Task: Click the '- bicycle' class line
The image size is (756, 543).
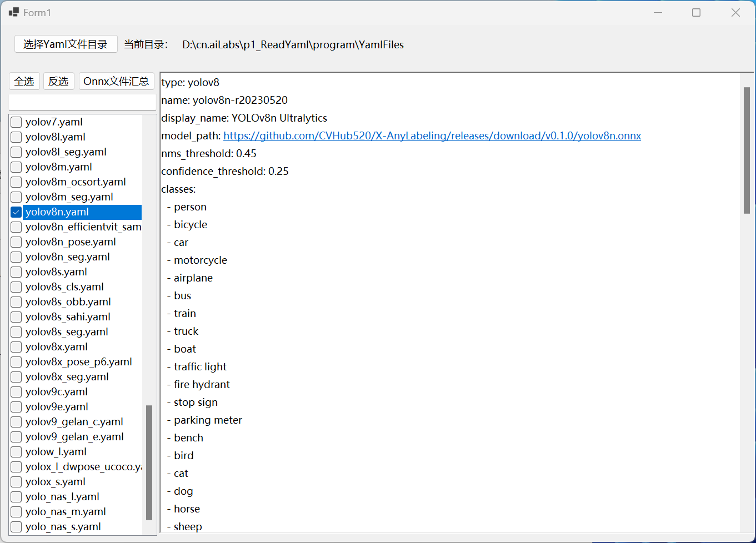Action: click(x=187, y=224)
